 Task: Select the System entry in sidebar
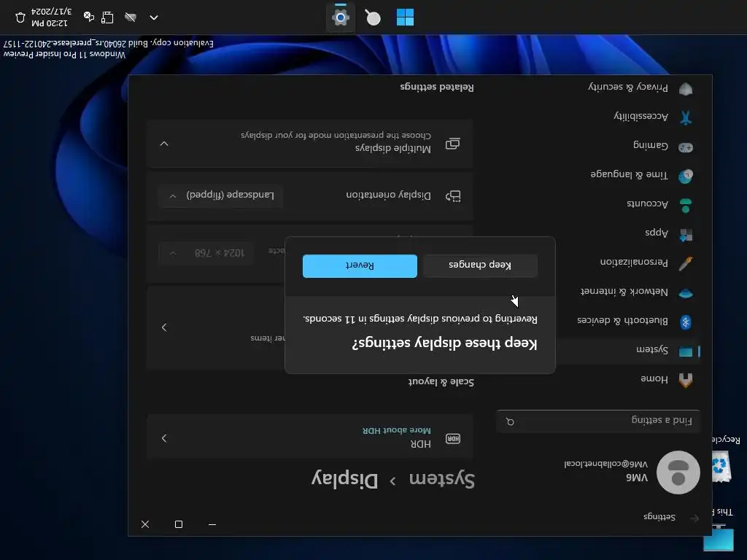tap(629, 351)
